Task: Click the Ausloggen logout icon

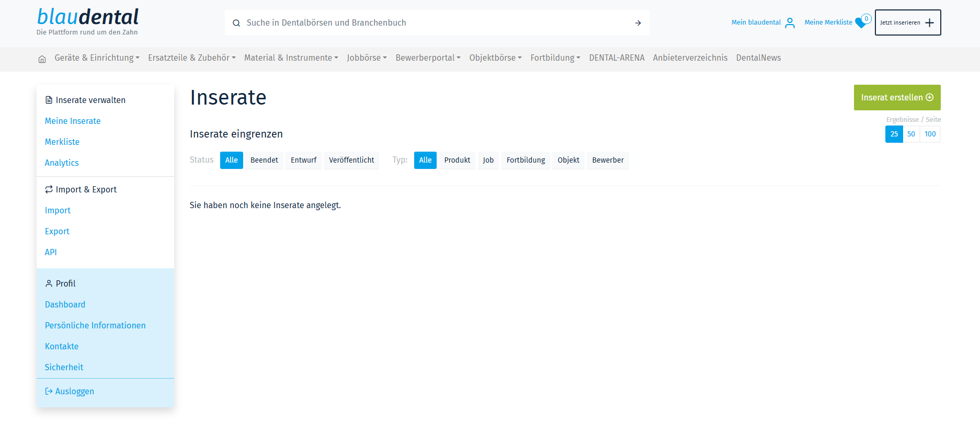Action: (49, 391)
